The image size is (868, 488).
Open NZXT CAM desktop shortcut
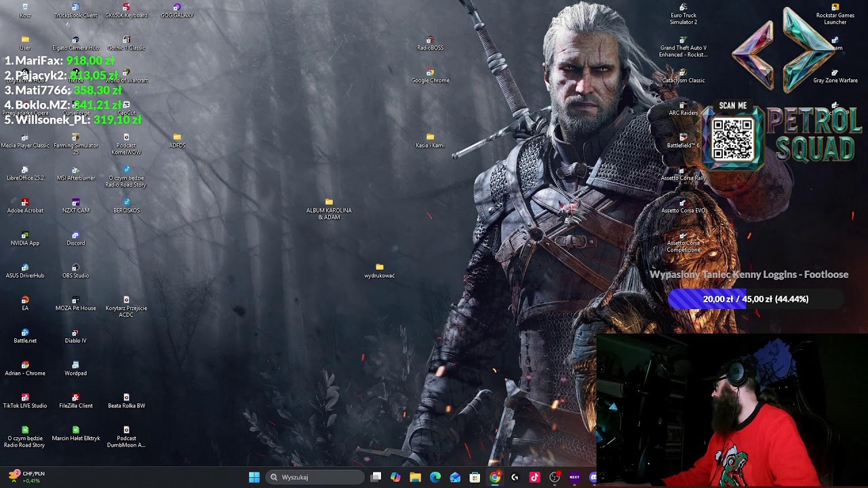(x=75, y=206)
